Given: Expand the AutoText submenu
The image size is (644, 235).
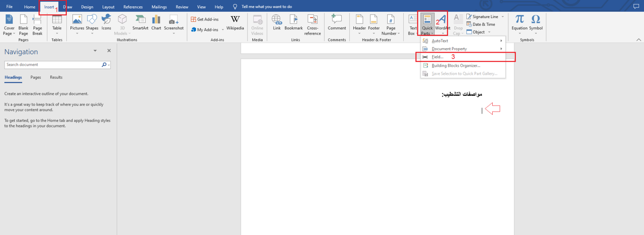Looking at the screenshot, I should [x=463, y=41].
